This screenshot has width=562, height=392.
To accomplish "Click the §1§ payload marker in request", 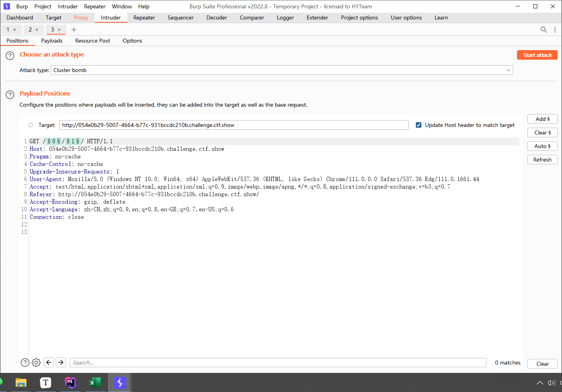I will pyautogui.click(x=73, y=141).
